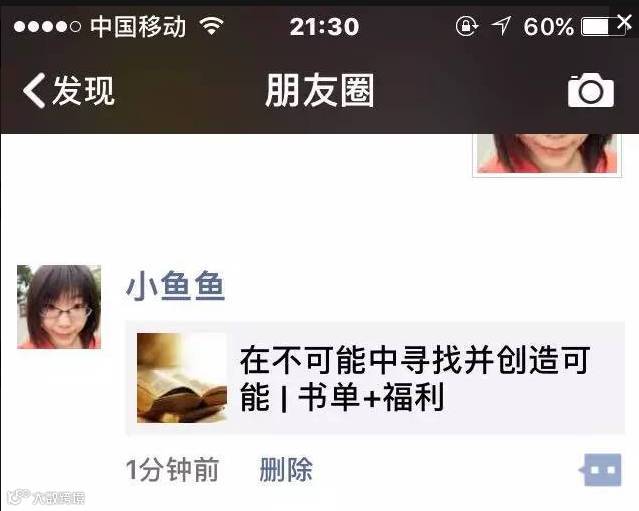Open the comment and like bubble icon

click(x=600, y=470)
